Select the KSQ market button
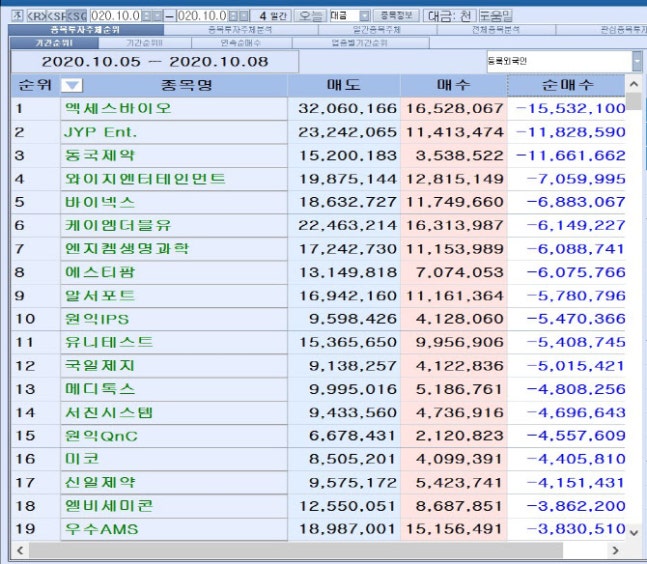Image resolution: width=647 pixels, height=564 pixels. (76, 16)
